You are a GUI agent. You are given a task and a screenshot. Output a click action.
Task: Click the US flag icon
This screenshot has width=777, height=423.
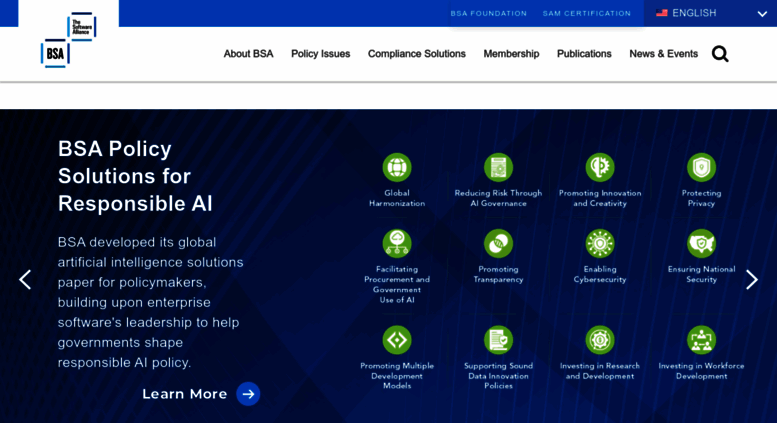click(x=662, y=13)
